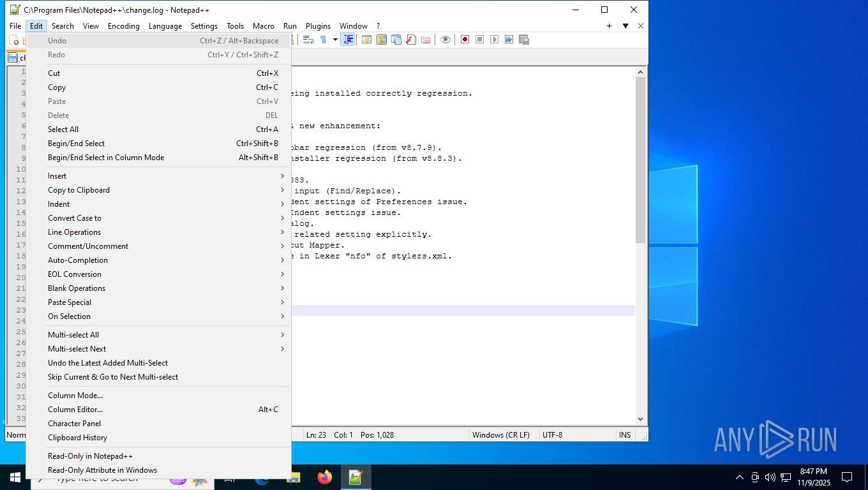This screenshot has height=490, width=868.
Task: Open Column Editor... entry
Action: point(159,410)
